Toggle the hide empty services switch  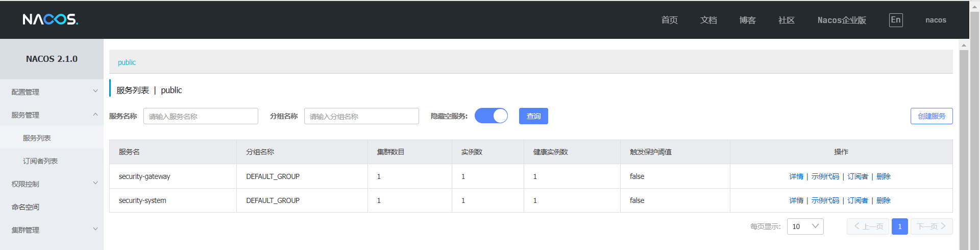tap(491, 116)
